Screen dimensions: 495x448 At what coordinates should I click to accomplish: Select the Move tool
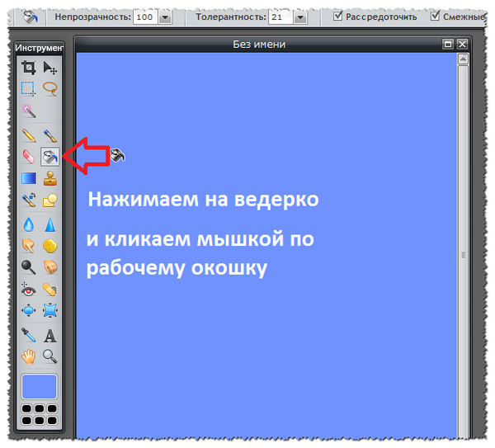pyautogui.click(x=49, y=68)
